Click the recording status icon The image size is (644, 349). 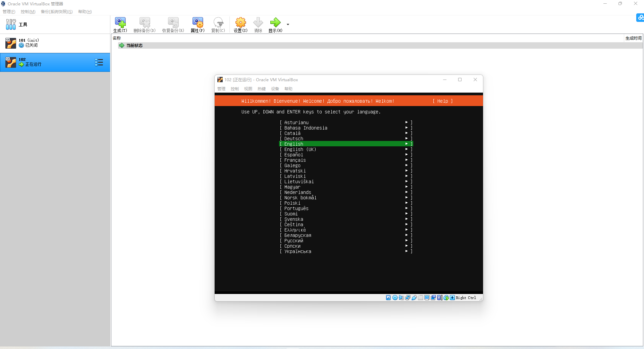tap(433, 298)
